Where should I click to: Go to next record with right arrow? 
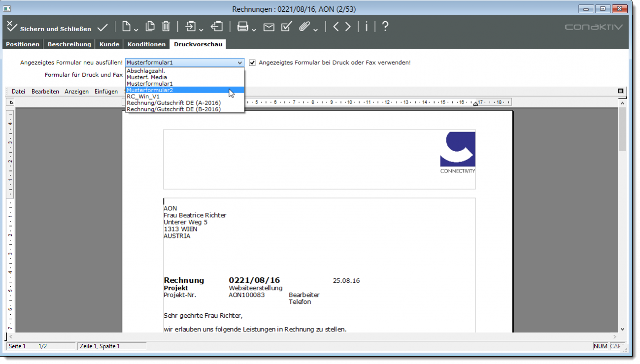[x=348, y=27]
